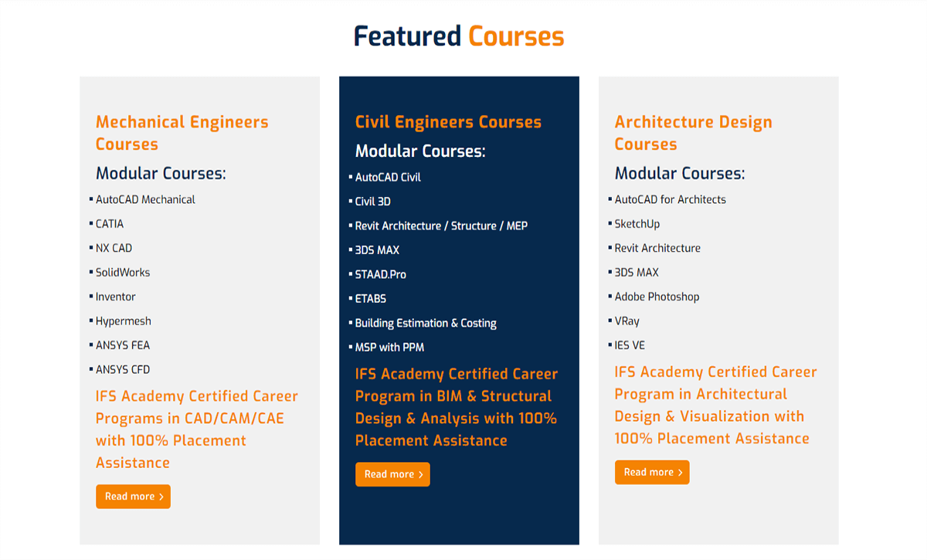Select IES VE course item
Screen dimensions: 927x560
click(630, 345)
